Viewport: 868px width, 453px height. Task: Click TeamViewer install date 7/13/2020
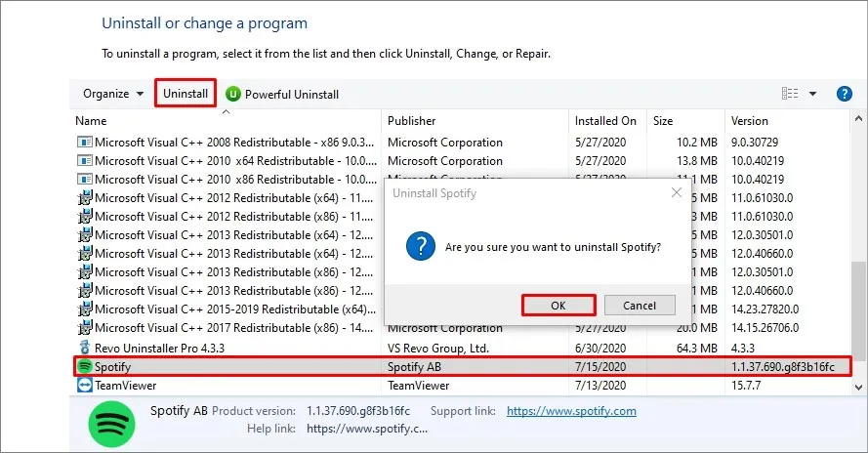(600, 385)
